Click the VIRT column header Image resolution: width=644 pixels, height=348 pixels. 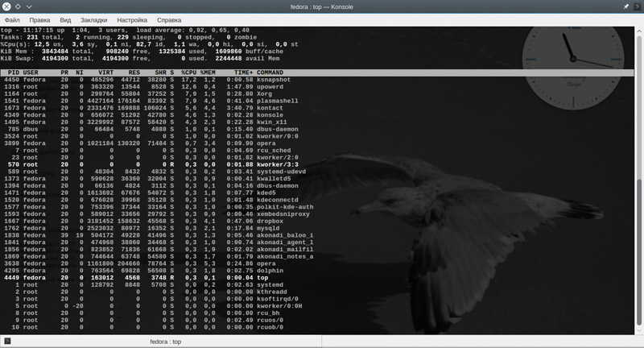point(106,72)
